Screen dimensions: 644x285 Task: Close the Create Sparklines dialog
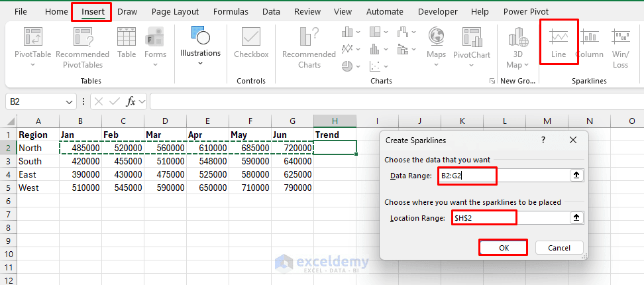573,140
